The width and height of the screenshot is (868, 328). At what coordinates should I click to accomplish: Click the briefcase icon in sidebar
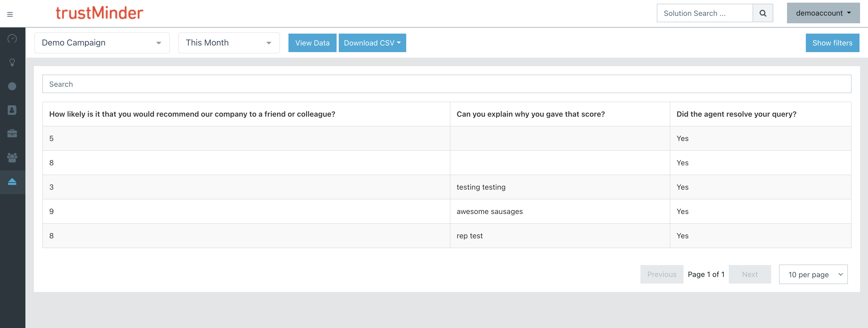point(12,133)
